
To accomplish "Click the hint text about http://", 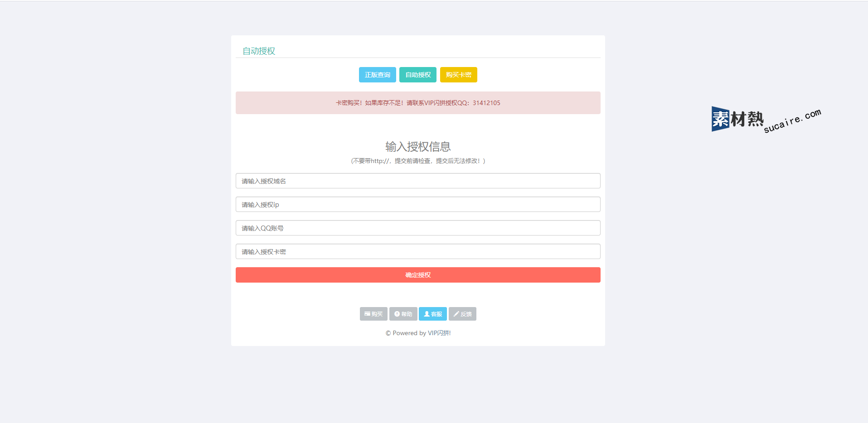I will [x=417, y=161].
